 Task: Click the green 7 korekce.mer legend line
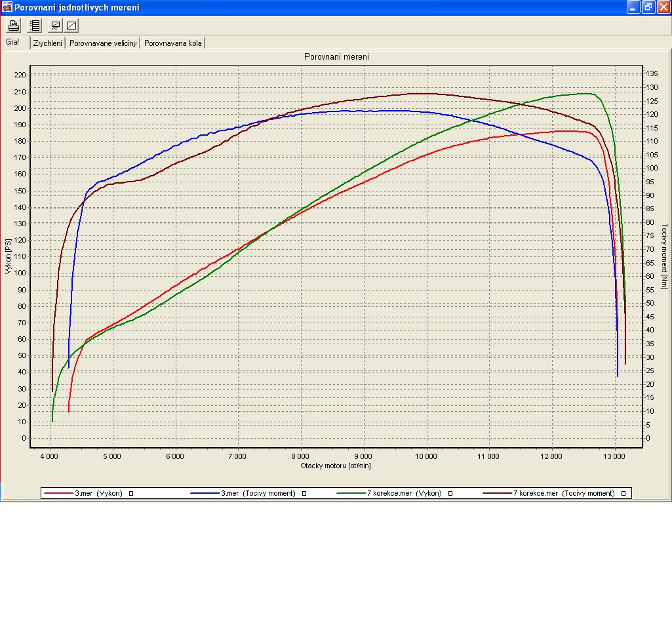[x=351, y=493]
